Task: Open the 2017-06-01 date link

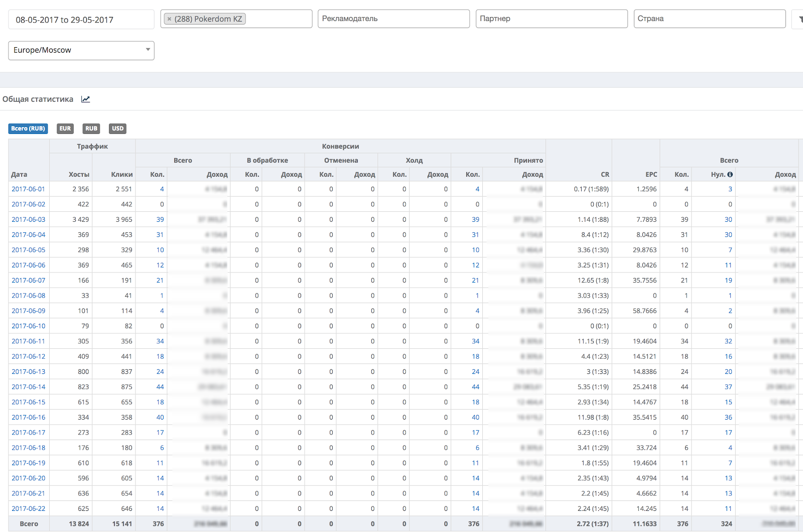Action: [x=28, y=189]
